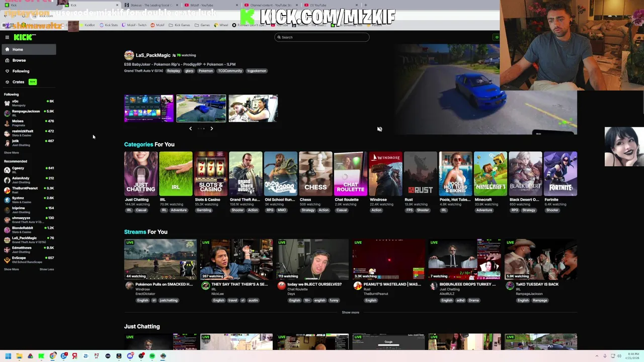Switch to Channel content YouTube tab
The width and height of the screenshot is (644, 362).
coord(271,6)
